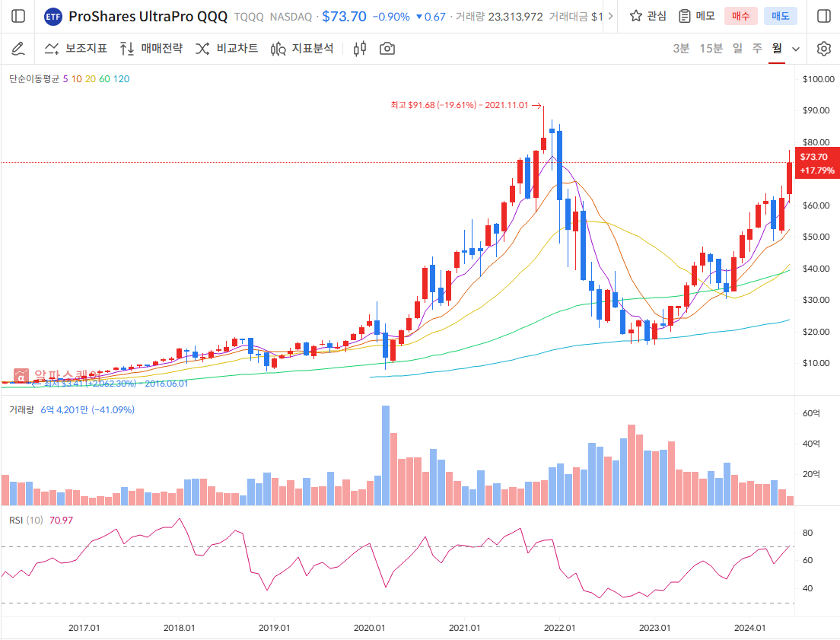Click $50.00 price axis label
840x640 pixels.
[816, 237]
